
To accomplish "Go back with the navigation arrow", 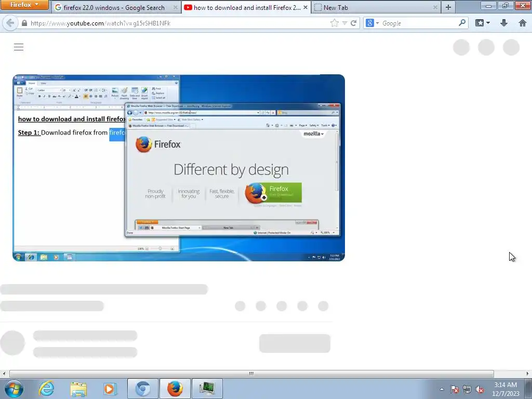I will tap(10, 23).
